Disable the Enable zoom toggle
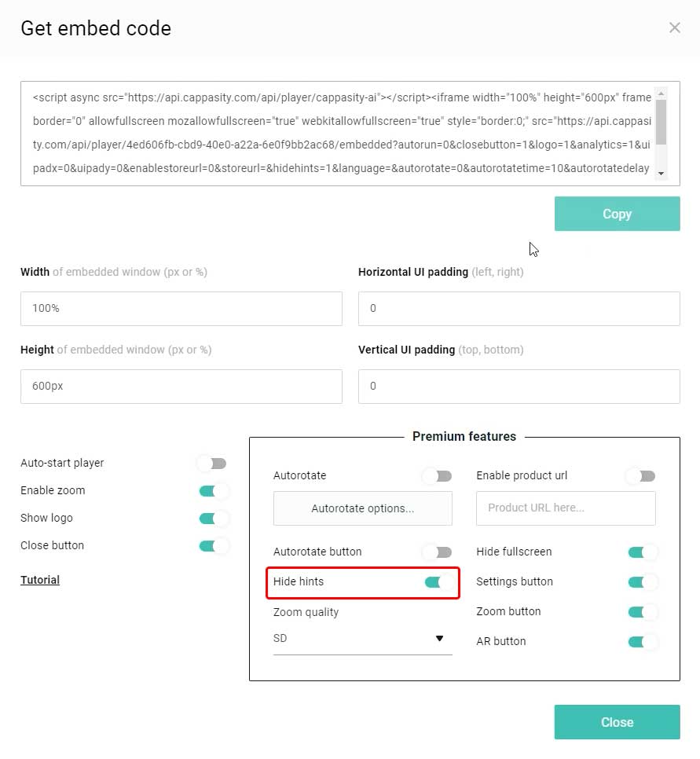700x759 pixels. coord(213,491)
